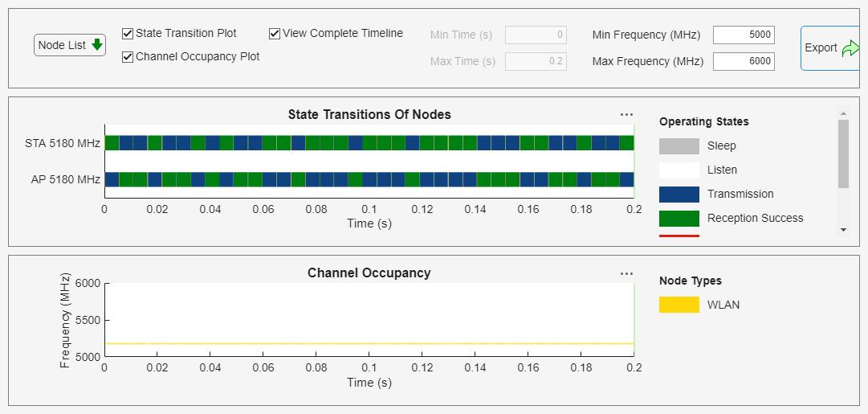Open the Node List dropdown

tap(70, 45)
